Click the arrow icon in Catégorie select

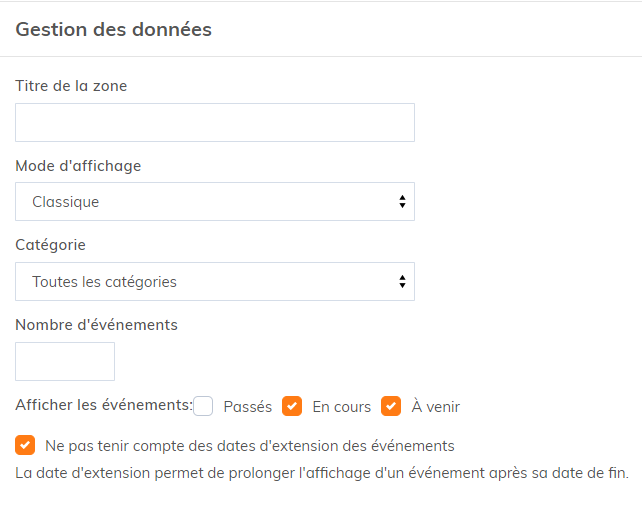pyautogui.click(x=402, y=282)
